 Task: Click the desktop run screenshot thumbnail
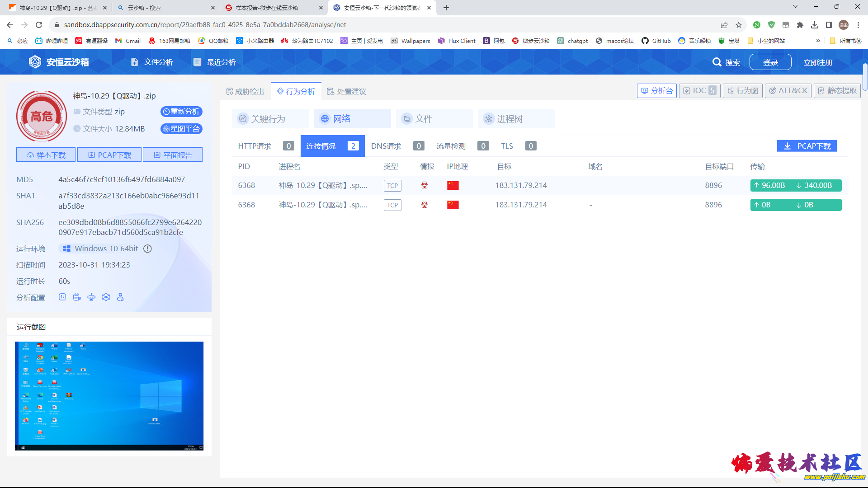pyautogui.click(x=109, y=396)
